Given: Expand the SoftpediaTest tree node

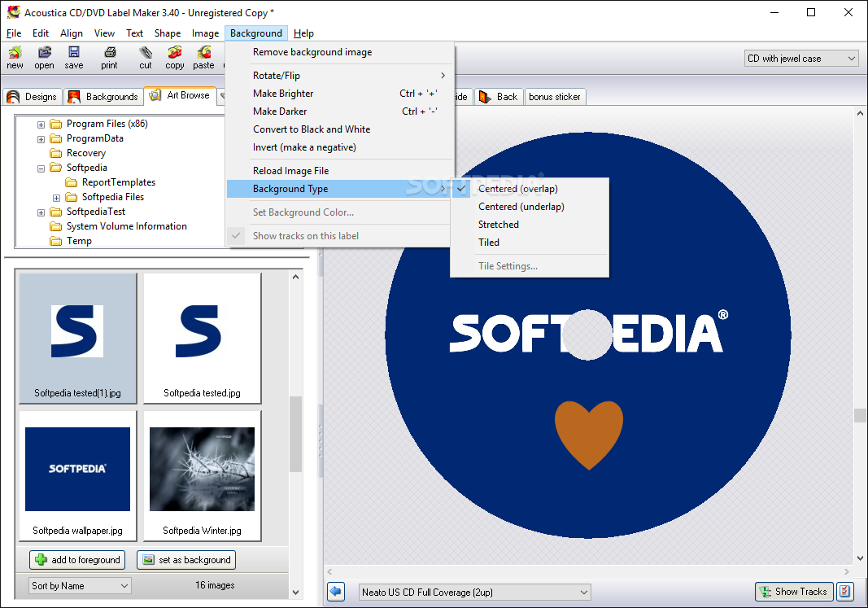Looking at the screenshot, I should coord(41,212).
